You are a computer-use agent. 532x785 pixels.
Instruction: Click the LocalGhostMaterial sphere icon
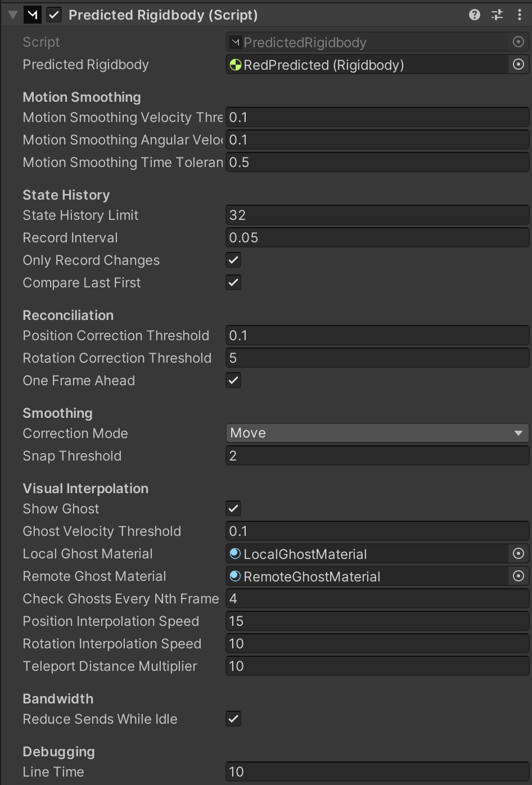[235, 554]
